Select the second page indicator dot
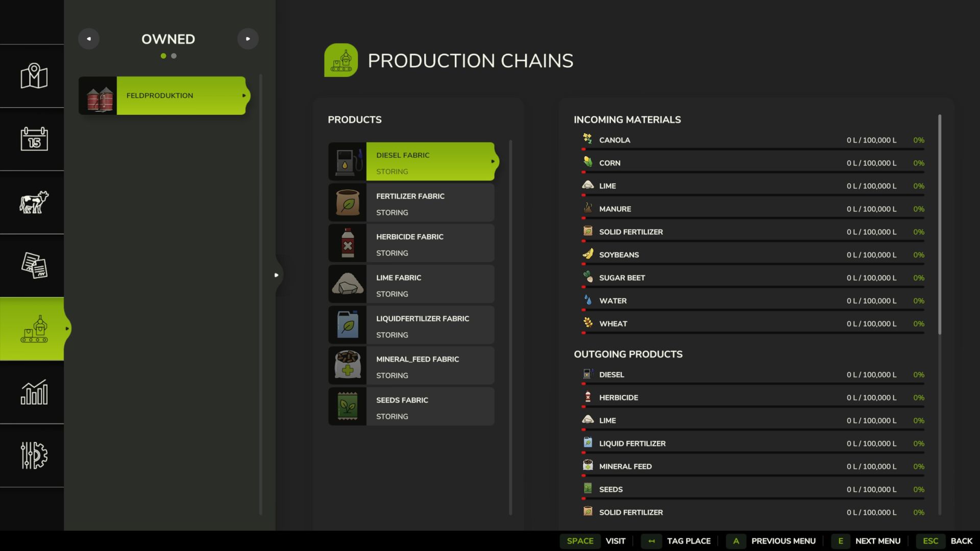980x551 pixels. pyautogui.click(x=174, y=56)
